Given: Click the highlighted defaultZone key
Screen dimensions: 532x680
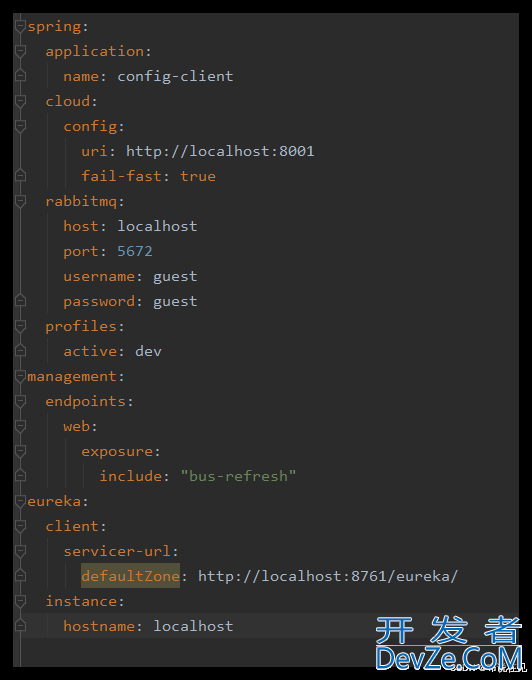Looking at the screenshot, I should tap(131, 576).
